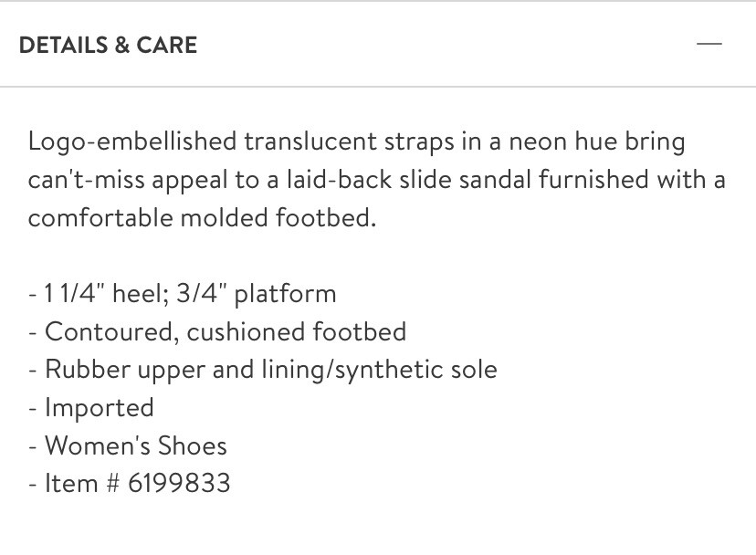Click the phrase translucent straps
This screenshot has height=555, width=756.
coord(349,142)
